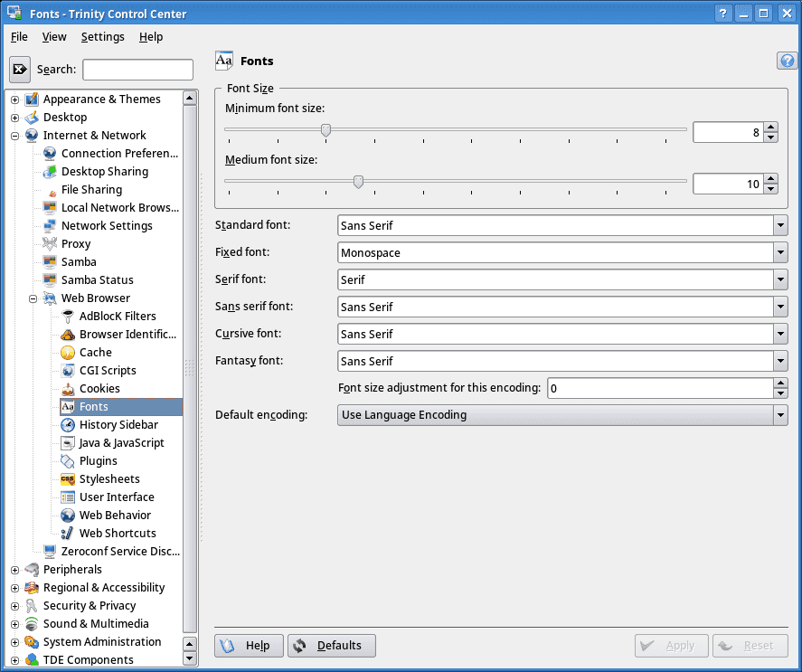Click the sidebar scrollbar bottom down arrow

190,658
